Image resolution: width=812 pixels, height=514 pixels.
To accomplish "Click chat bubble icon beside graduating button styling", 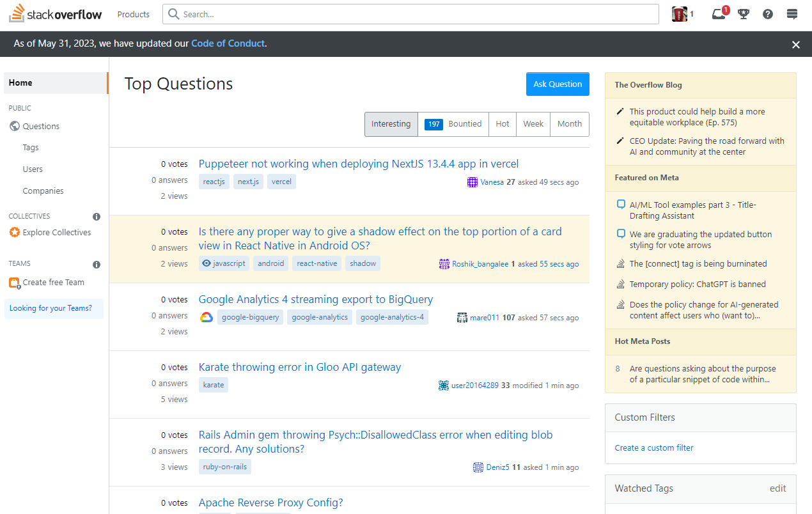I will 620,234.
